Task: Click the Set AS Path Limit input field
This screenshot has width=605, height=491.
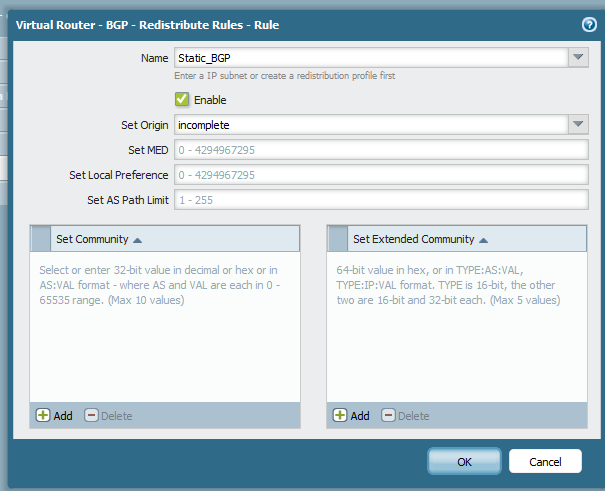Action: coord(381,200)
